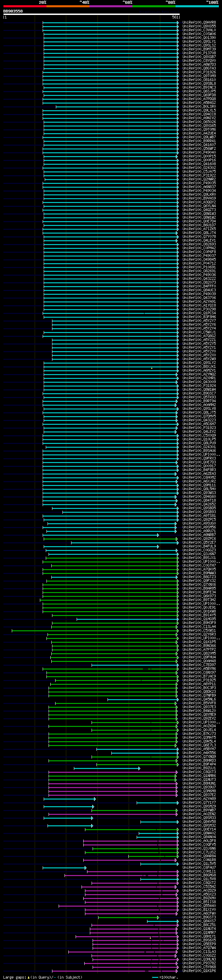Viewport: 222px width, 980px height.
Task: Click on UniRef100_C0SW06 label
Action: tap(199, 34)
